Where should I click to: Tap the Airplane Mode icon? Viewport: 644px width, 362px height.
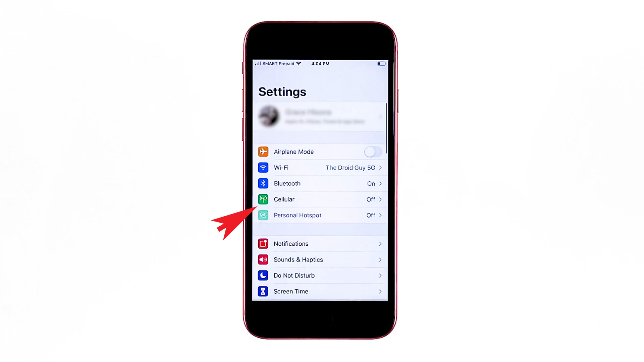[x=264, y=152]
